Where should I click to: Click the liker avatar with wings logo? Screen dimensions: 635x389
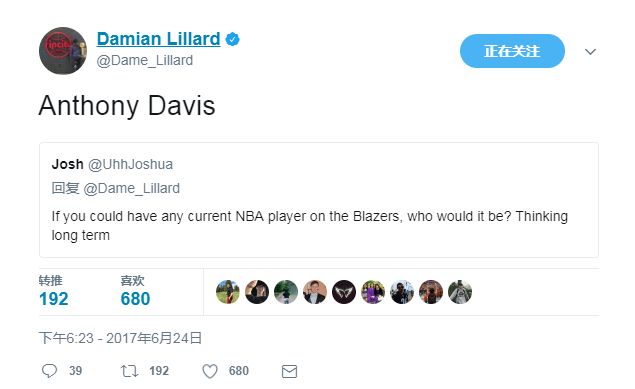[344, 292]
